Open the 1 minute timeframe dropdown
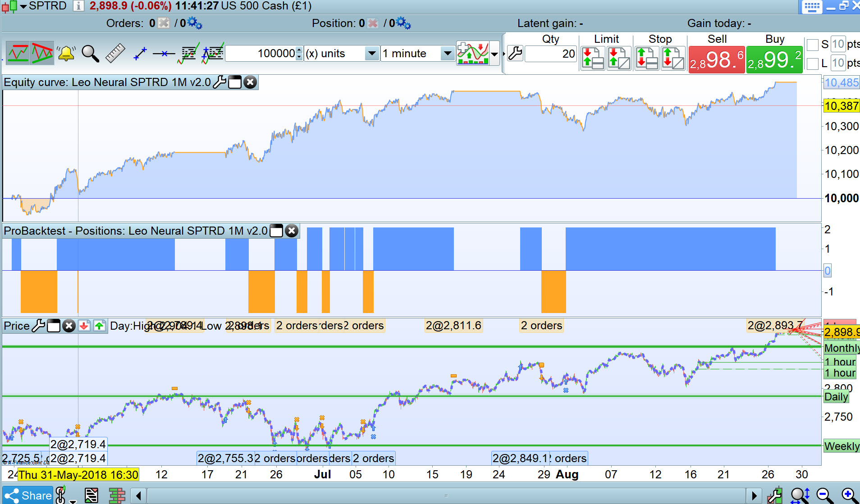 click(417, 54)
